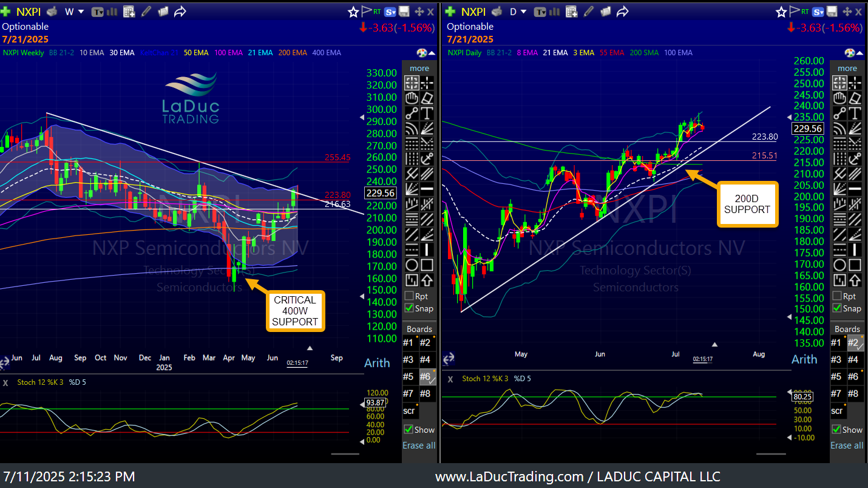Click the printer icon on weekly chart

[x=52, y=12]
